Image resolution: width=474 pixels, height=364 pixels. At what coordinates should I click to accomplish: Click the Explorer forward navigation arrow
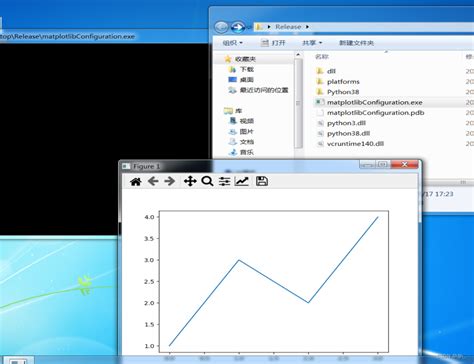tap(238, 27)
